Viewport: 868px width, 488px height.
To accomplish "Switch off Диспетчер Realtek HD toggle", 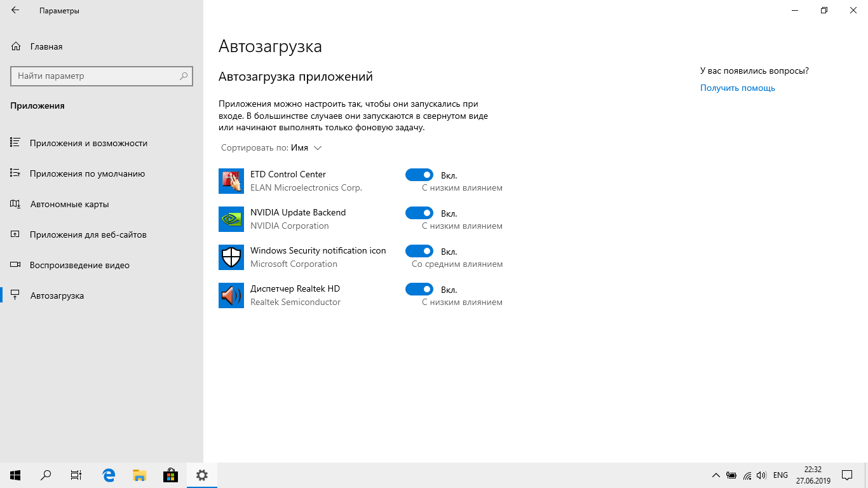I will tap(419, 289).
